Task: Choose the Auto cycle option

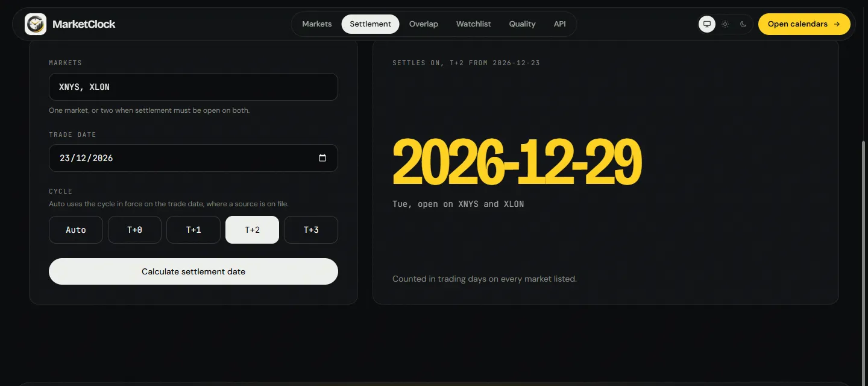Action: [76, 230]
